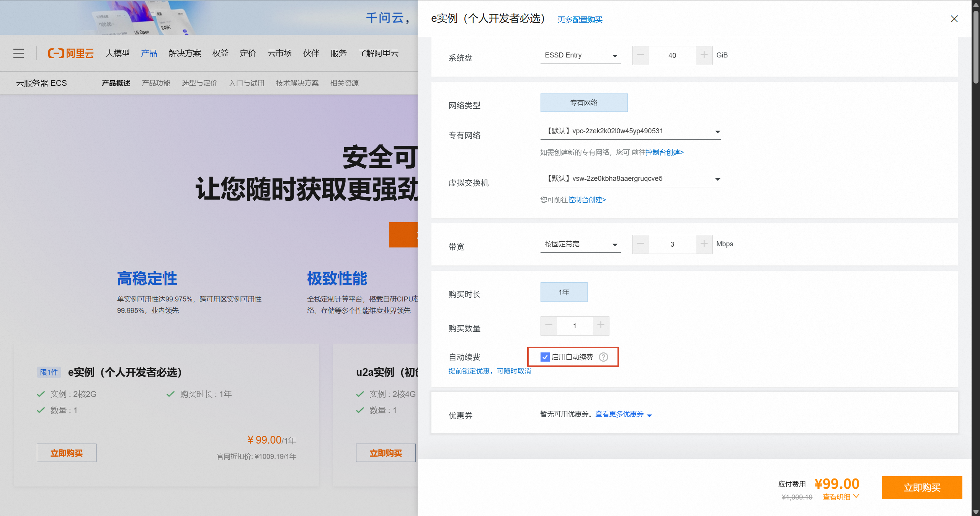The height and width of the screenshot is (516, 980).
Task: Open the 云市场 nav menu
Action: click(x=279, y=53)
